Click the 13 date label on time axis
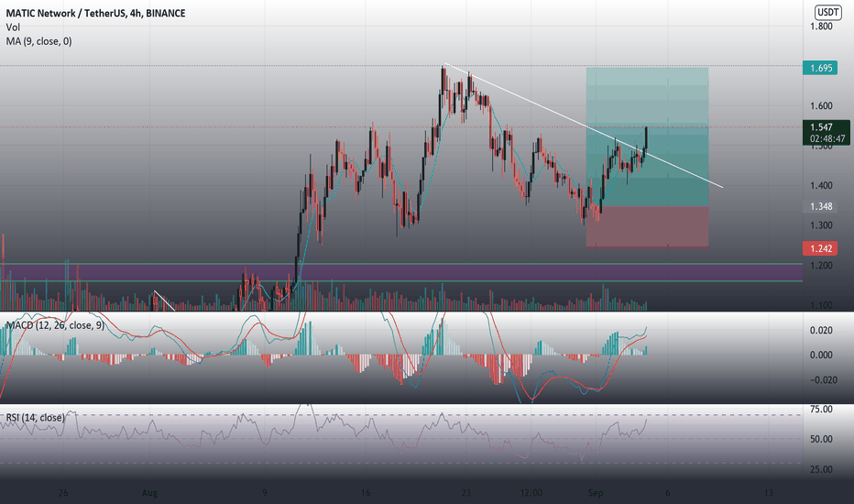The width and height of the screenshot is (854, 504). 768,493
